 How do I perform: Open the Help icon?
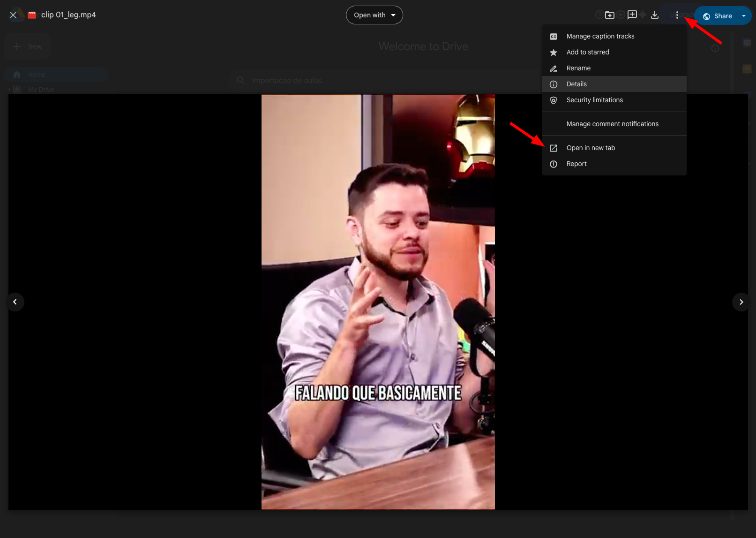point(599,15)
